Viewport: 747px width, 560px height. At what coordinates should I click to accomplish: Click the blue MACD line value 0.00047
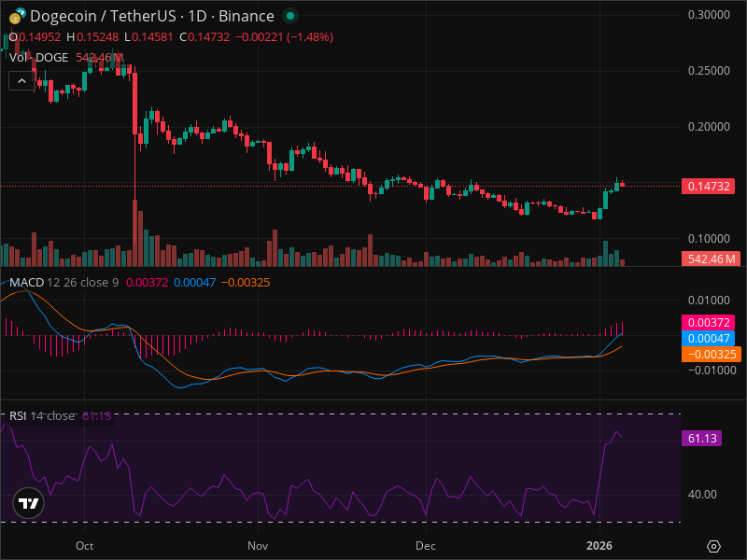click(708, 338)
